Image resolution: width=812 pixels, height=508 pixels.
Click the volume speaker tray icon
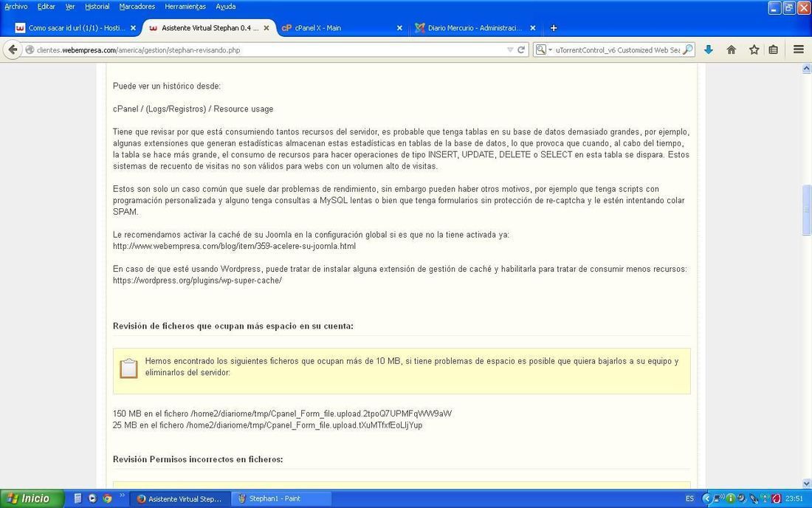point(742,498)
